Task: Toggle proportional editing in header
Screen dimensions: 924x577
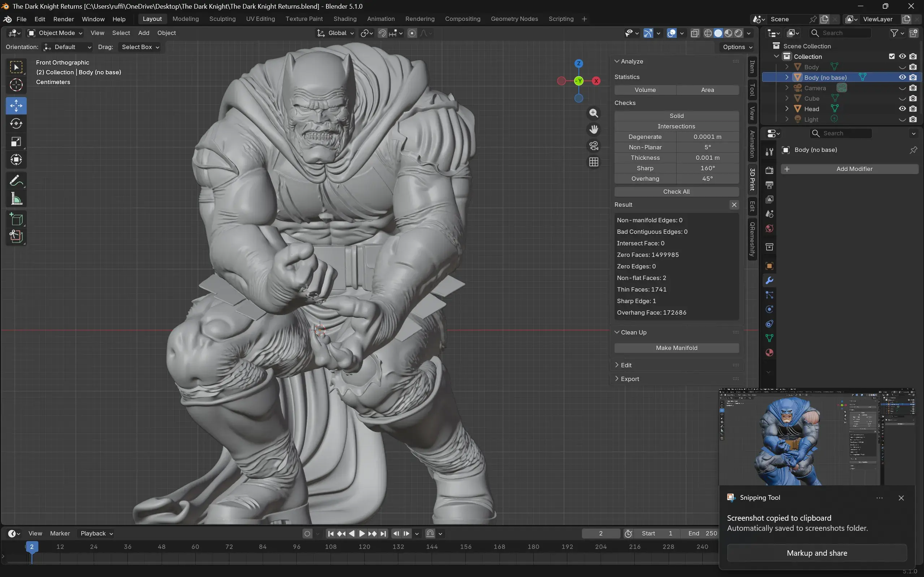Action: click(412, 33)
